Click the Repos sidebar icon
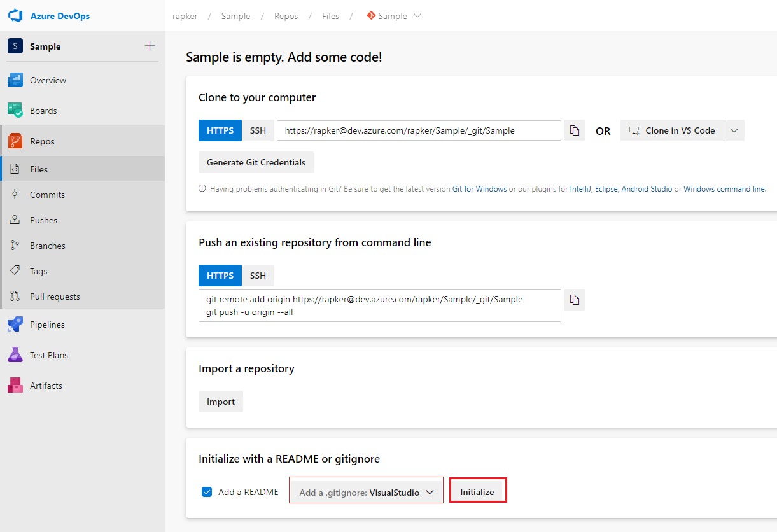 tap(15, 141)
